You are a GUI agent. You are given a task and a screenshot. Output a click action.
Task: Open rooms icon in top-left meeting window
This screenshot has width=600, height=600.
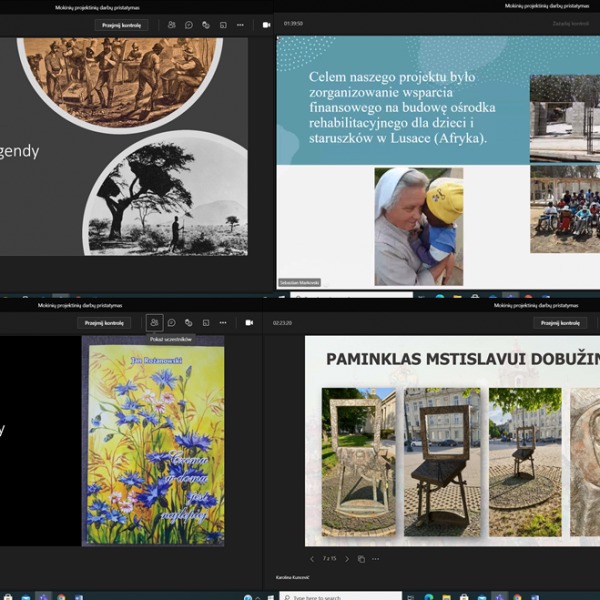[x=223, y=25]
